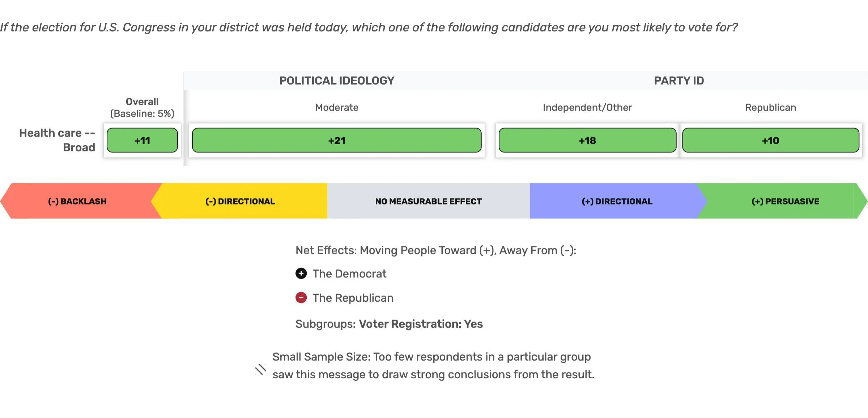
Task: Click the PARTY ID column header
Action: coord(679,81)
